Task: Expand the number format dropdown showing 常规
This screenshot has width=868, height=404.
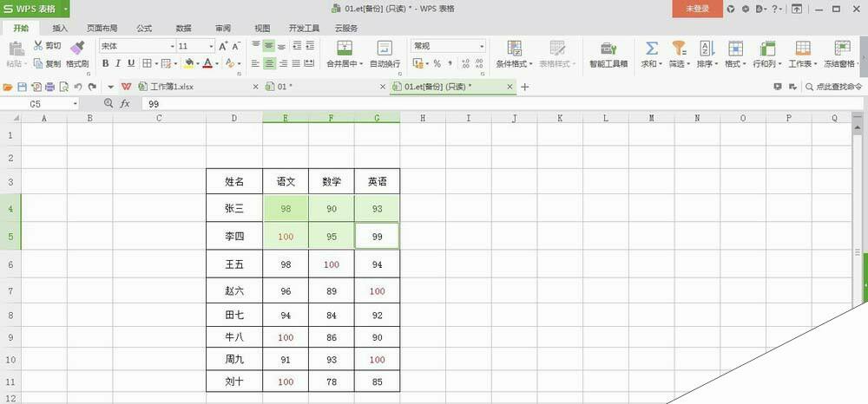Action: click(482, 46)
